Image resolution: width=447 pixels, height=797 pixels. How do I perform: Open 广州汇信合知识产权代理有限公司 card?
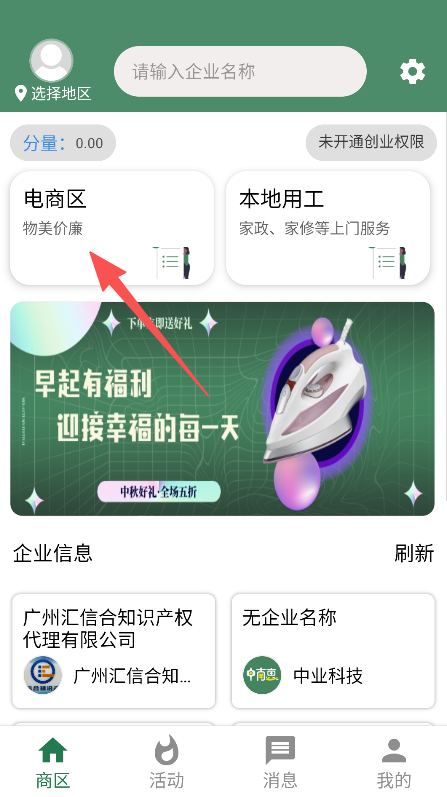[113, 651]
